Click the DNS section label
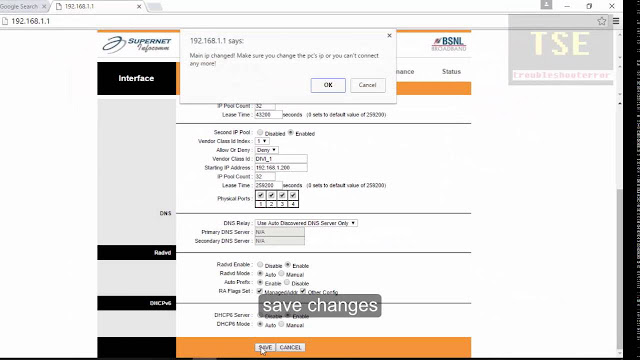This screenshot has height=360, width=640. pos(165,213)
